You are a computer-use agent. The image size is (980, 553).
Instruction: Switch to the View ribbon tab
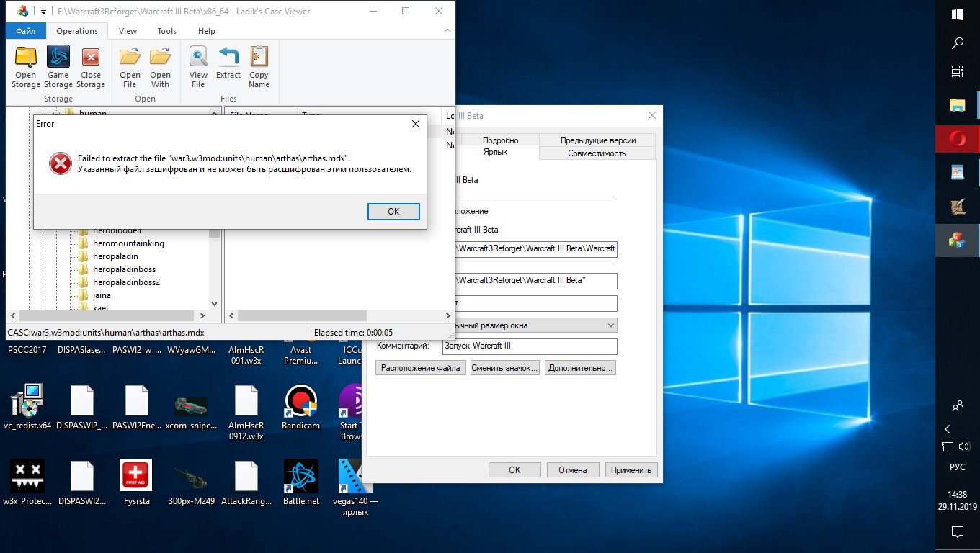128,31
